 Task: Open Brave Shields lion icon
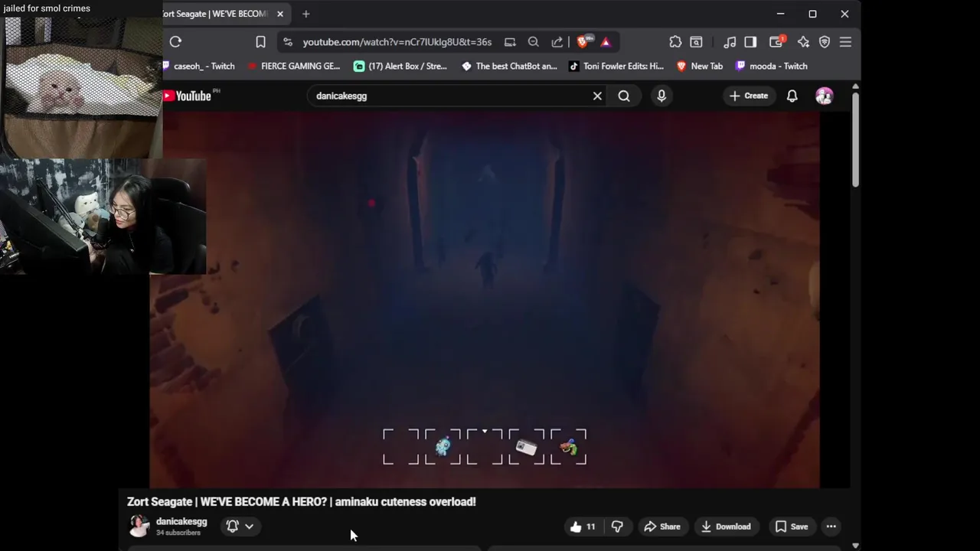(x=583, y=42)
